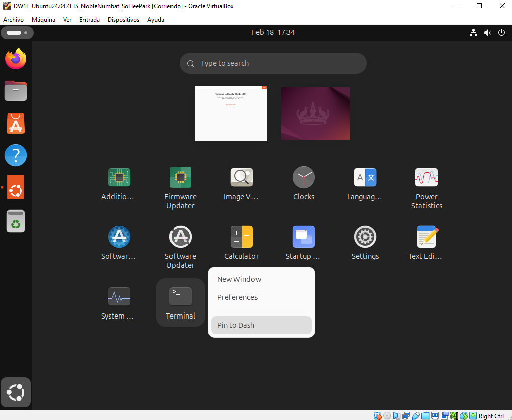
Task: Click the VirtualBox recording status icon
Action: coord(444,416)
